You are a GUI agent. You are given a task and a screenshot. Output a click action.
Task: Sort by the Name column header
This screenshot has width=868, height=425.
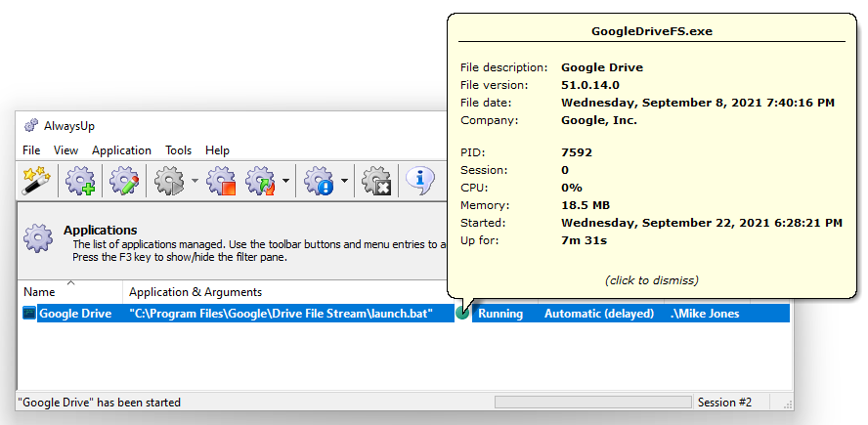pyautogui.click(x=70, y=291)
